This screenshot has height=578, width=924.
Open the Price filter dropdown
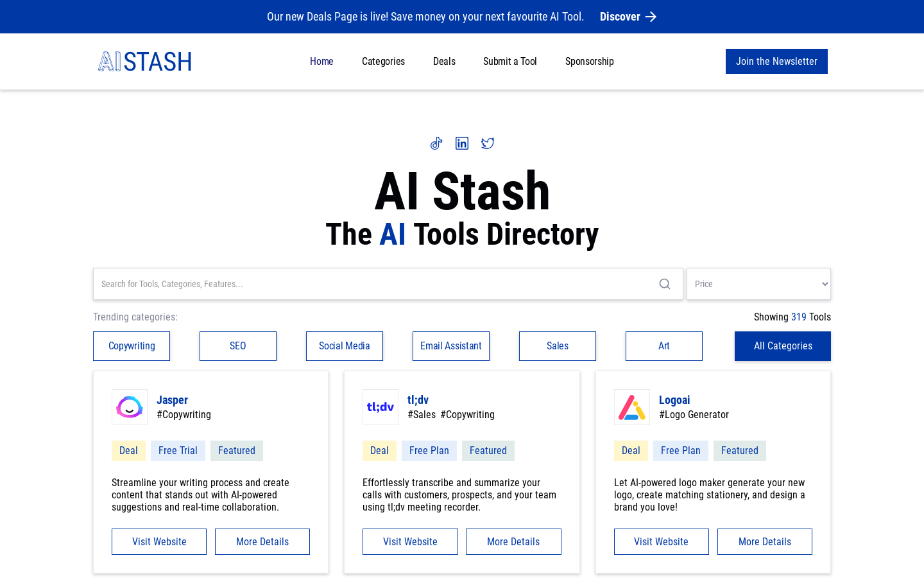tap(758, 284)
